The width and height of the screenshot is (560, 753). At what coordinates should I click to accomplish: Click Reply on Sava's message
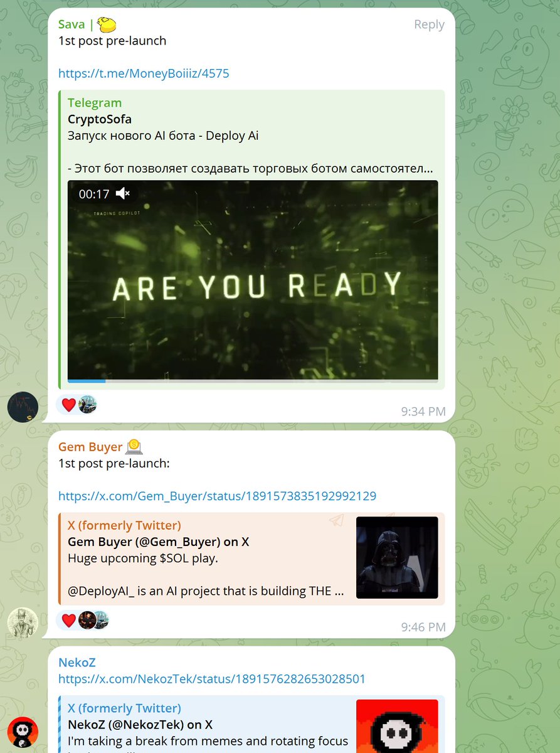428,24
